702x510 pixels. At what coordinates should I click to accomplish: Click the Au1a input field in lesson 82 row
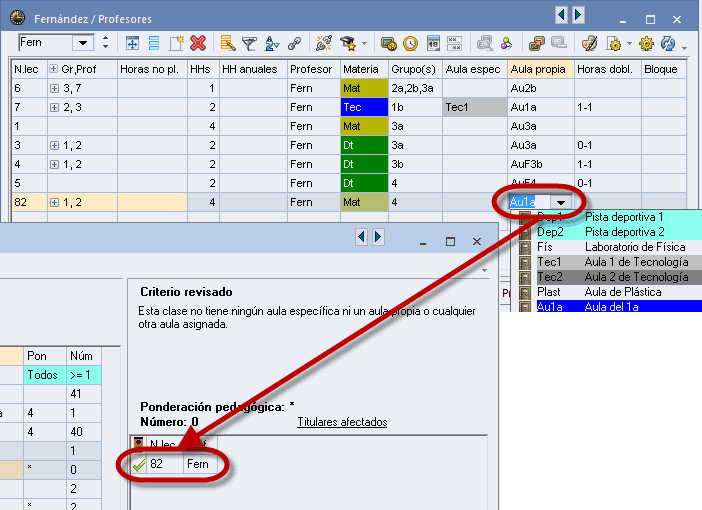[530, 202]
